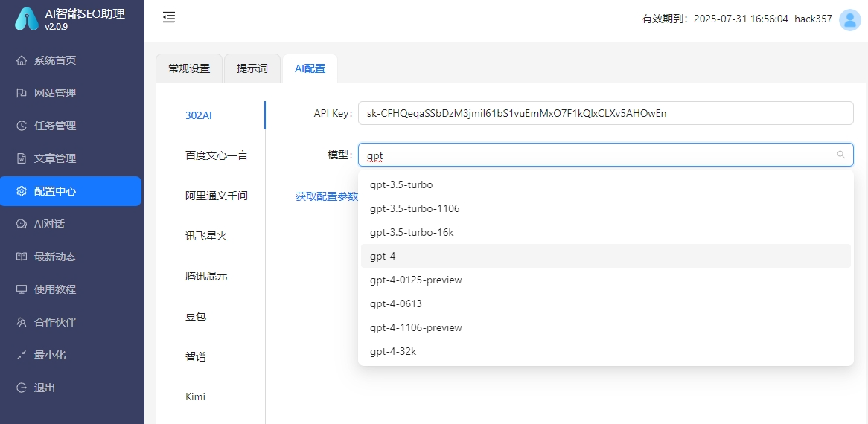The height and width of the screenshot is (424, 868).
Task: Click the monitor icon beside 使用教程
Action: [22, 289]
